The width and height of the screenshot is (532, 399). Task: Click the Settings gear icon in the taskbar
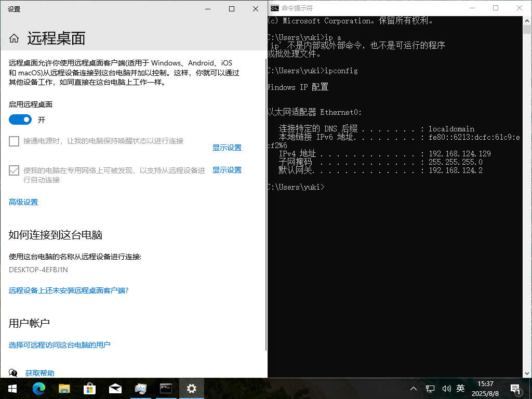click(191, 388)
